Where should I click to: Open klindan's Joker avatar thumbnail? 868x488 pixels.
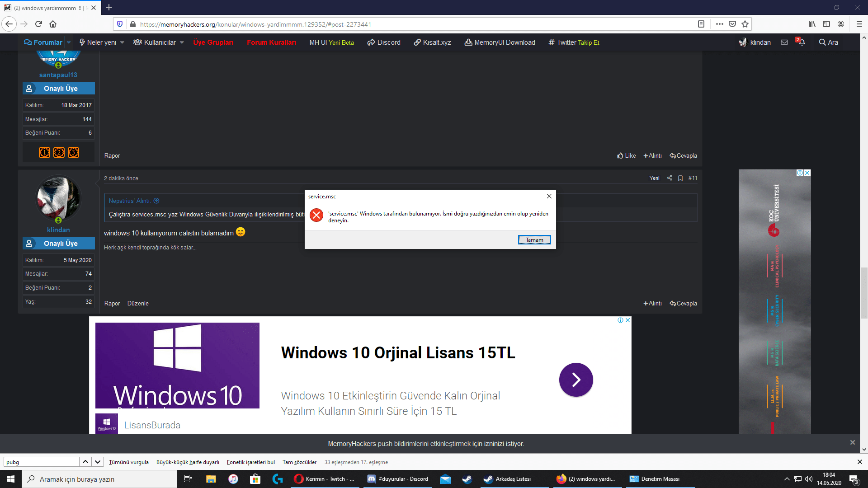(x=58, y=198)
